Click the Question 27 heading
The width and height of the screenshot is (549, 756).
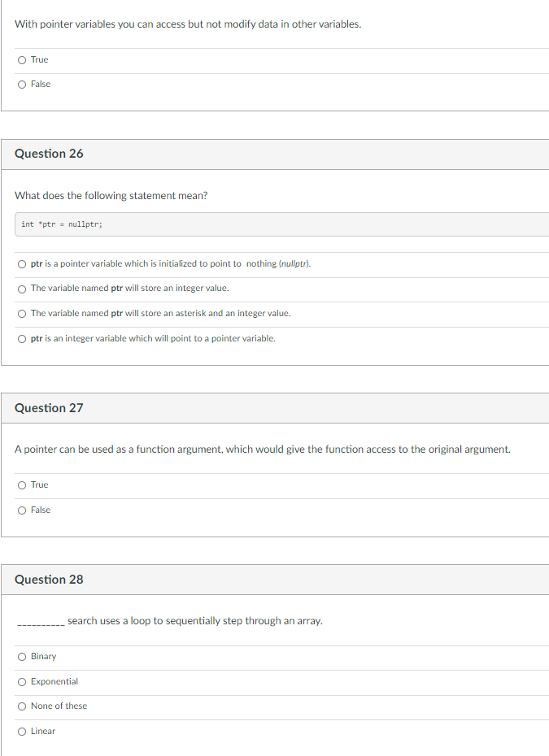[x=49, y=408]
